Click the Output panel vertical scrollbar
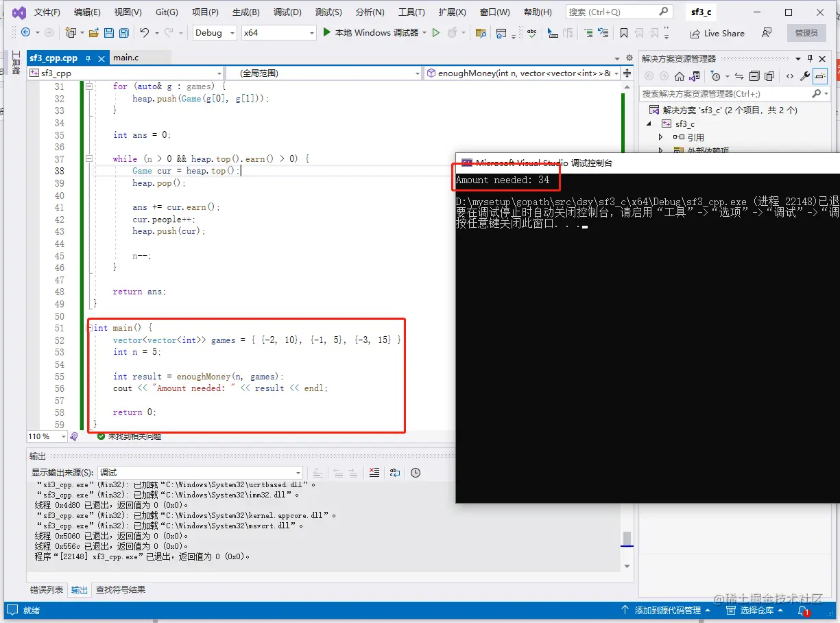The width and height of the screenshot is (840, 623). point(627,525)
